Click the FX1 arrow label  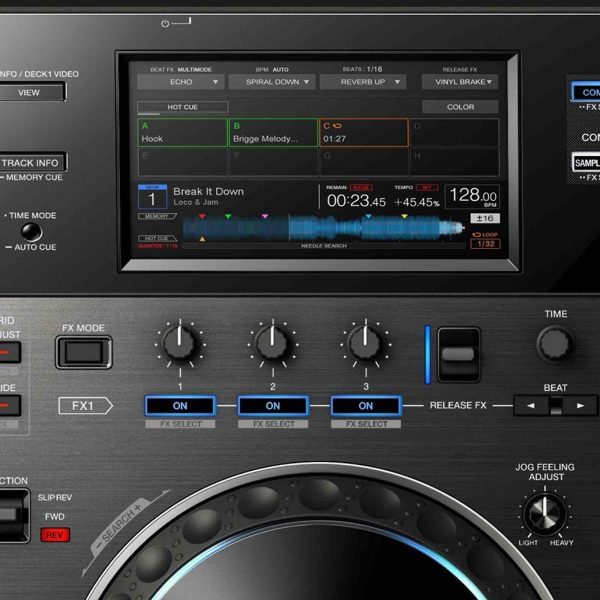coord(85,406)
